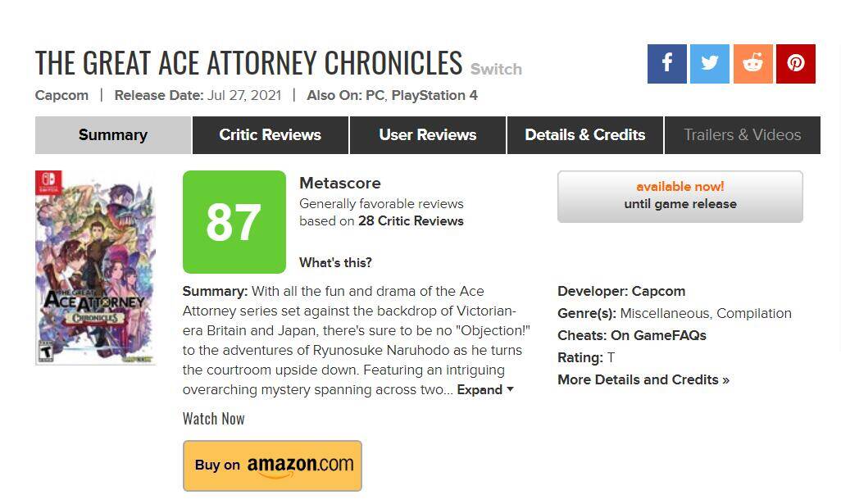Click the PlayStation 4 platform link
The height and width of the screenshot is (504, 841).
[x=434, y=95]
